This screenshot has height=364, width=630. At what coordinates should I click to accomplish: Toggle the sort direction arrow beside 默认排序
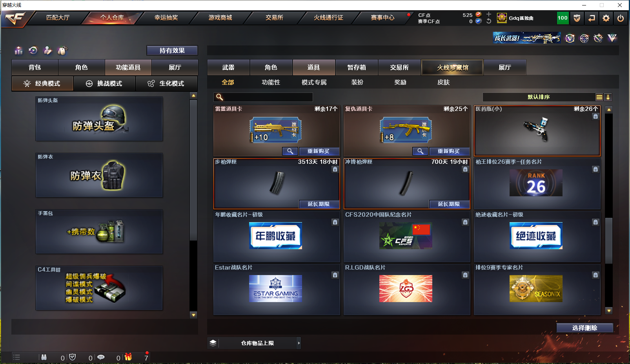tap(608, 97)
